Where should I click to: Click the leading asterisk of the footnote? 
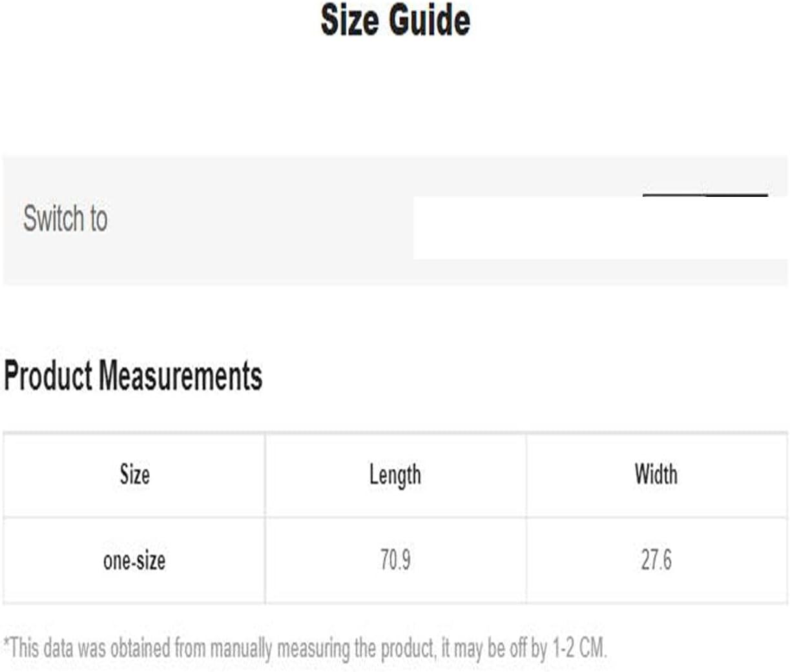click(x=6, y=643)
